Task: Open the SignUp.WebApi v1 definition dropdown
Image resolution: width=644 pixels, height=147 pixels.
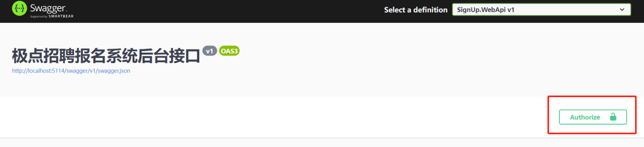Action: [541, 10]
